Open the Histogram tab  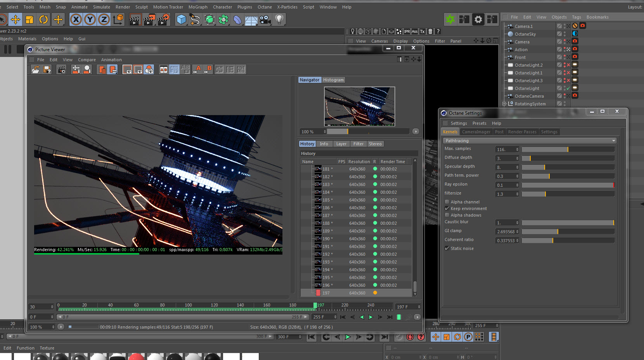pyautogui.click(x=333, y=80)
